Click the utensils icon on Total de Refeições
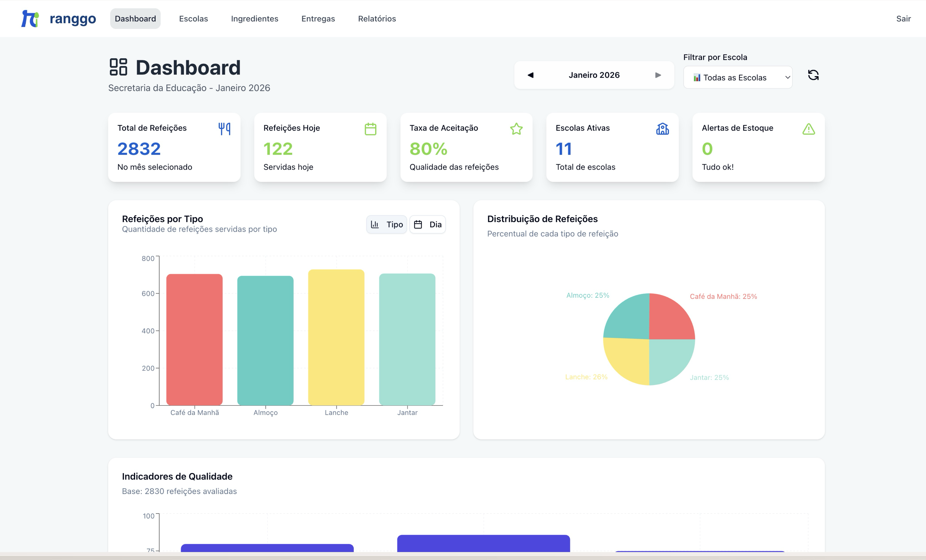This screenshot has width=926, height=560. tap(224, 128)
